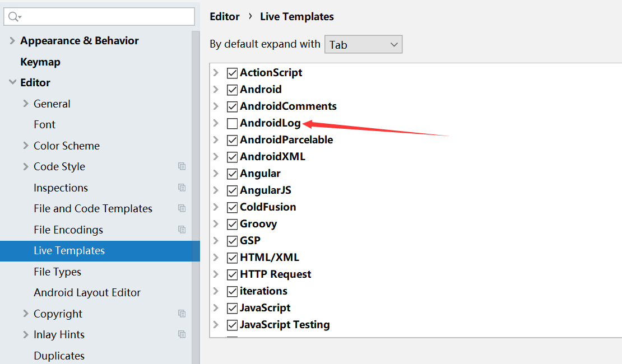Collapse the Editor settings section

[12, 83]
